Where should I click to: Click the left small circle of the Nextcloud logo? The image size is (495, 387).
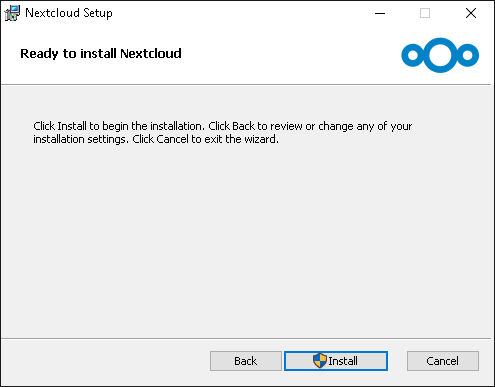click(x=413, y=55)
